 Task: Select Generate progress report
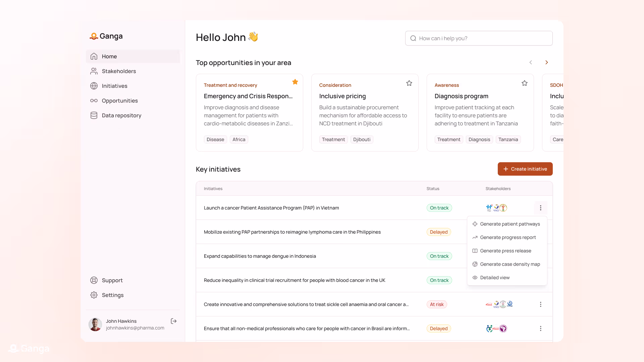[x=507, y=237]
